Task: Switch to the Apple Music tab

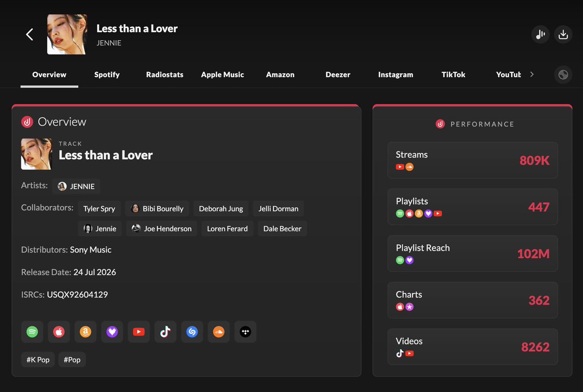Action: click(223, 74)
